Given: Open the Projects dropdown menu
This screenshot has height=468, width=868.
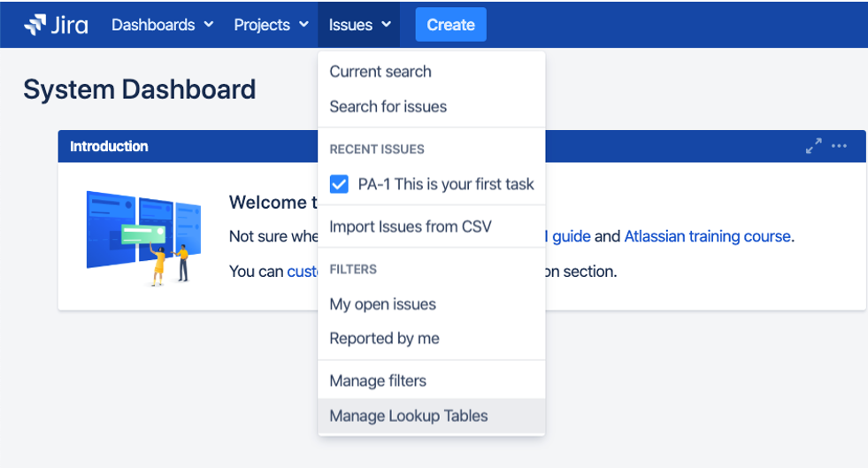Looking at the screenshot, I should click(x=271, y=25).
